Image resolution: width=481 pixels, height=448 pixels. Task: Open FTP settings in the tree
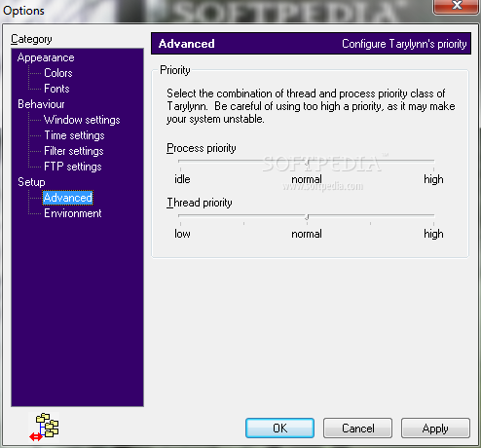point(73,167)
